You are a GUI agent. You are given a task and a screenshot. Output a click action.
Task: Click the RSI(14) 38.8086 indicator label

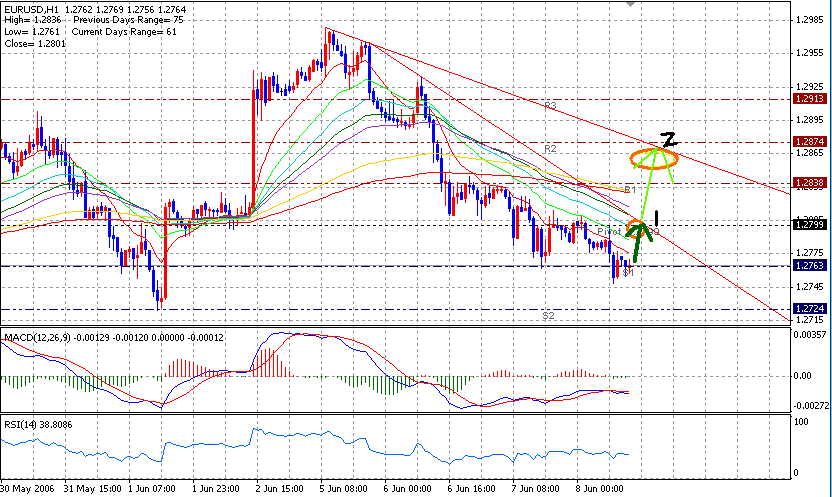click(38, 424)
